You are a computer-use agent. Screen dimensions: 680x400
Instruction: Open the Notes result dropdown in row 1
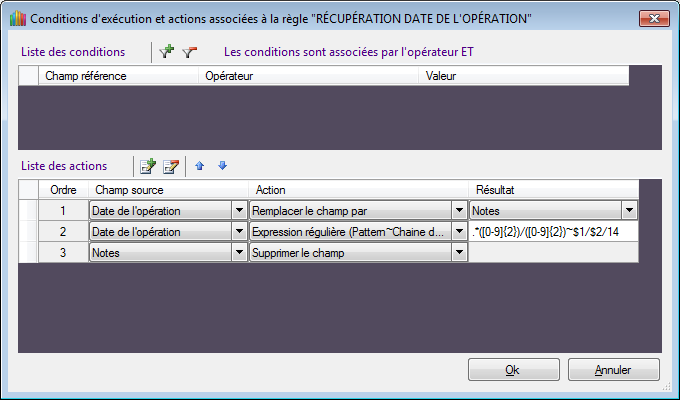(x=629, y=210)
